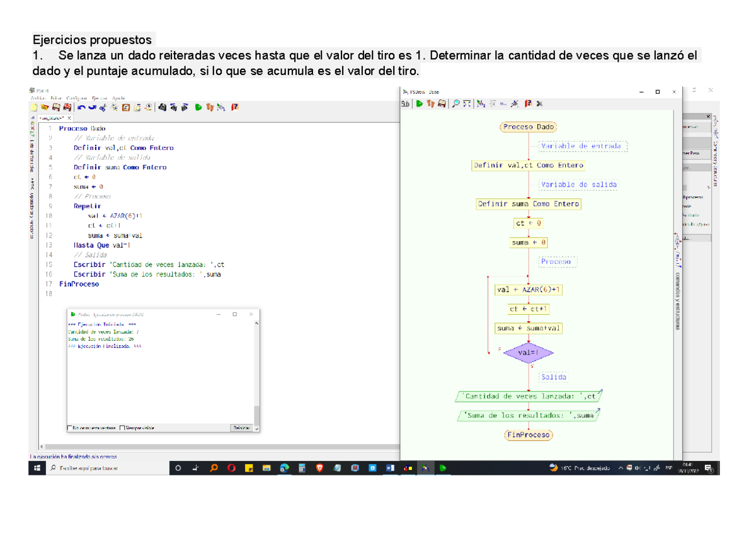The height and width of the screenshot is (534, 756).
Task: Click the Windows Start button
Action: [37, 468]
